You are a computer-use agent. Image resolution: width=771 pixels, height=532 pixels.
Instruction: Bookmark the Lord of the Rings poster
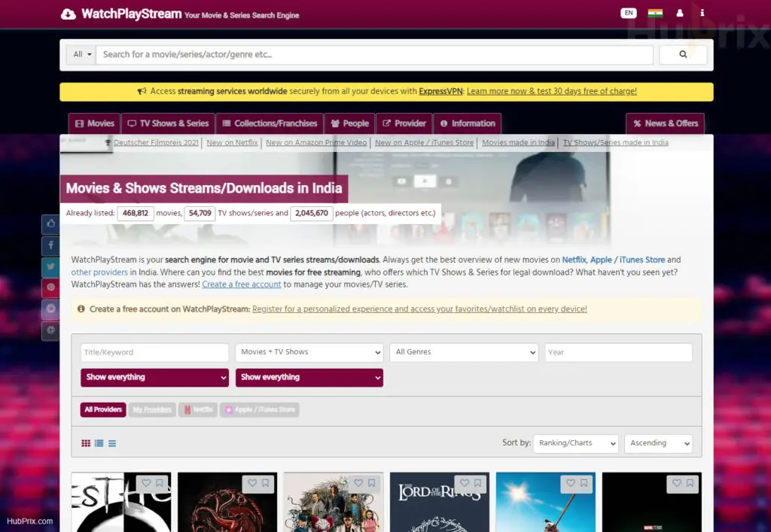click(478, 483)
